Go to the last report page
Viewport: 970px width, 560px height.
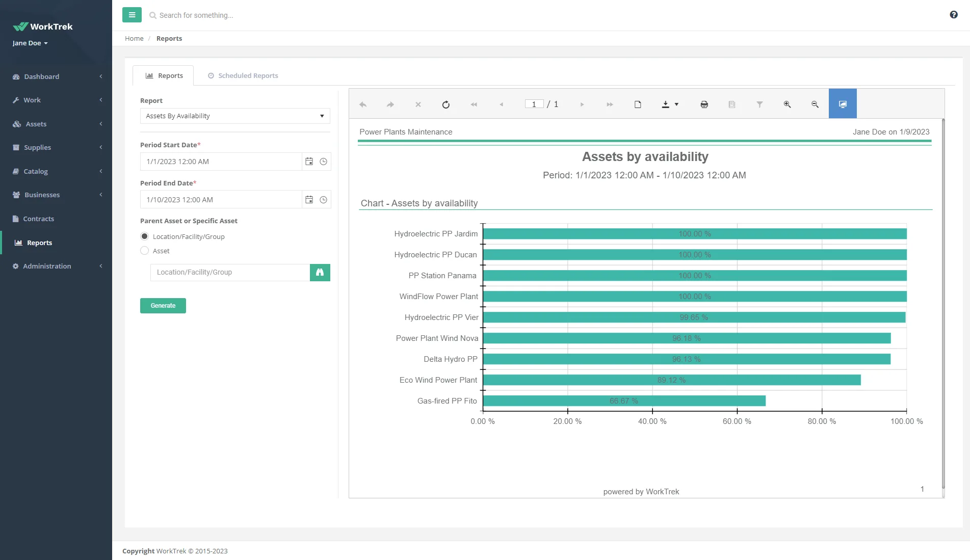click(x=610, y=104)
